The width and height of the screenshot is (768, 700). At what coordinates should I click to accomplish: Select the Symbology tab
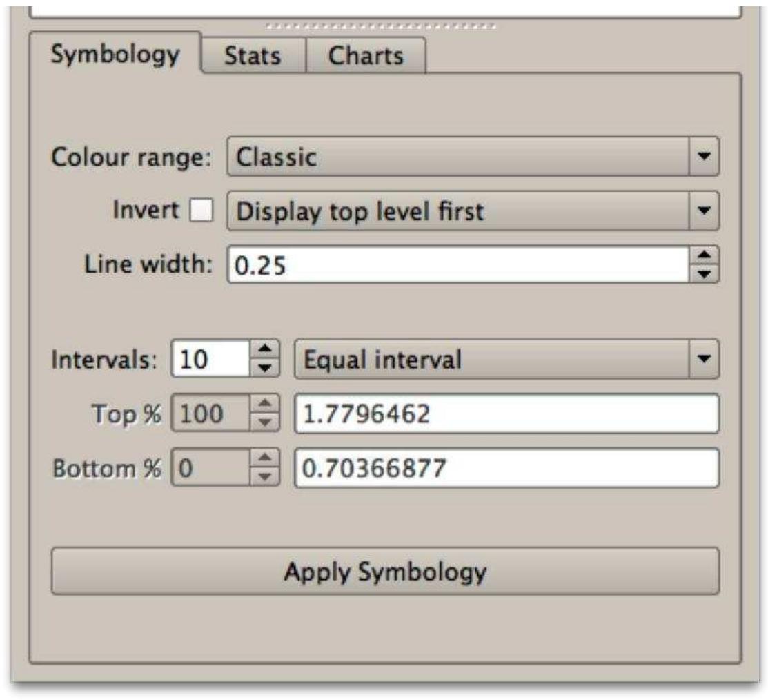click(x=115, y=53)
